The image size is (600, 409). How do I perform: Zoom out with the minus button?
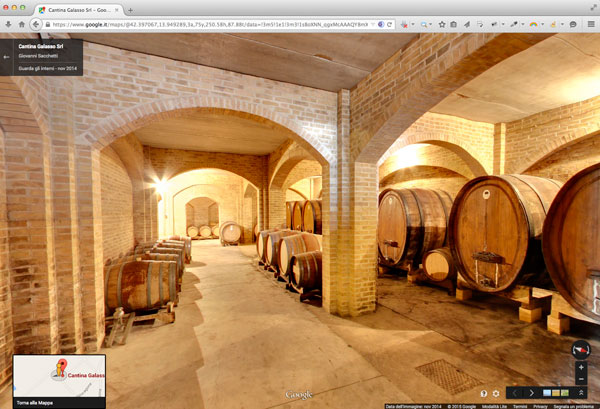[x=581, y=379]
